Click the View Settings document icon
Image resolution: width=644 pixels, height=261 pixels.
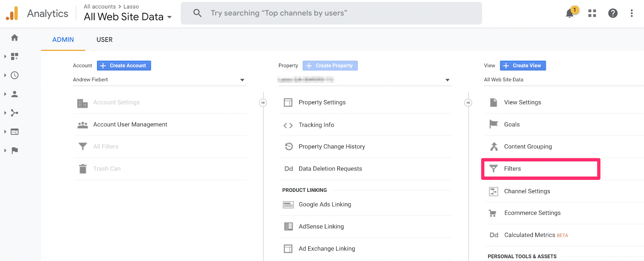point(493,103)
